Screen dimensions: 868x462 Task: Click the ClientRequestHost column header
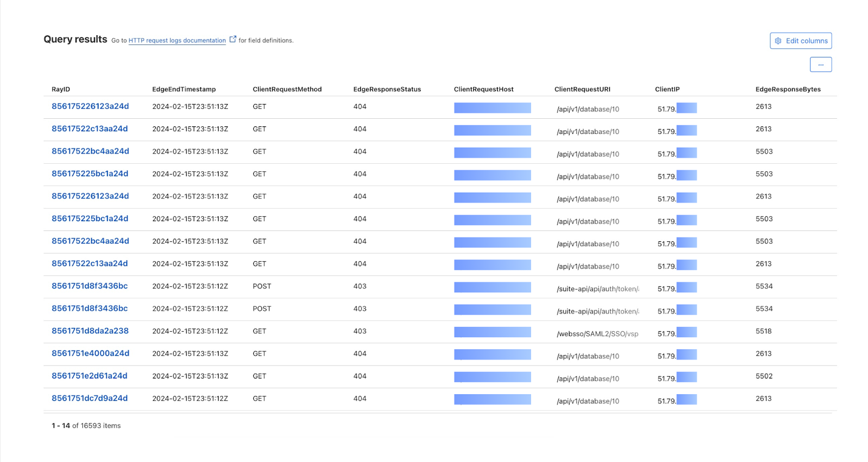483,89
